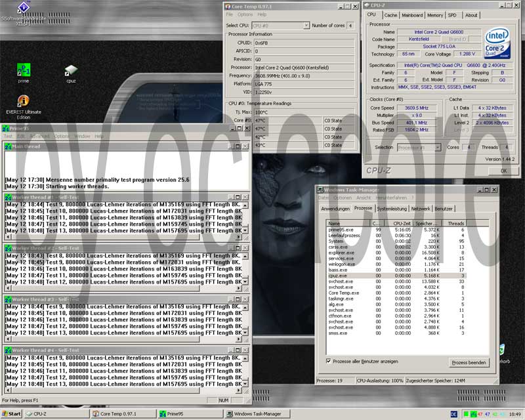Click the Core Temp title bar icon

tap(228, 7)
